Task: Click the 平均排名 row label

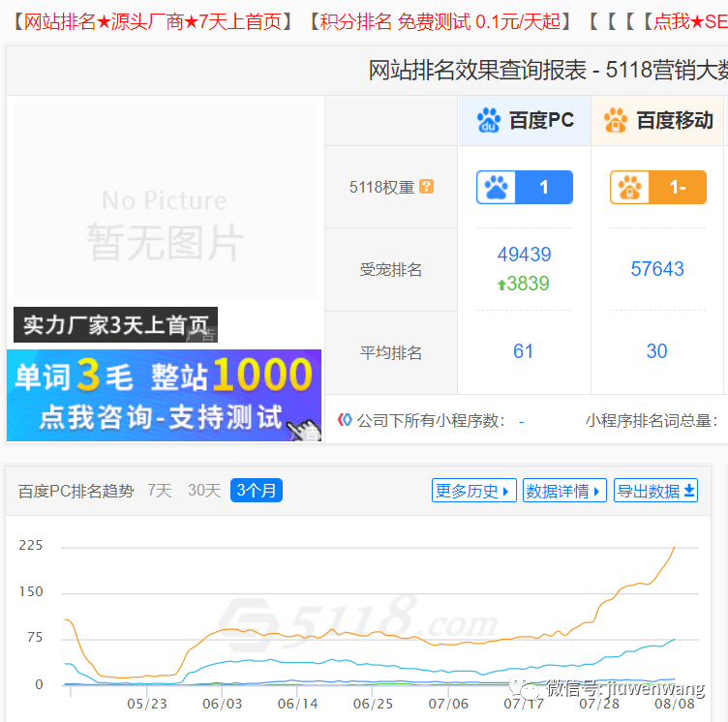Action: tap(391, 353)
